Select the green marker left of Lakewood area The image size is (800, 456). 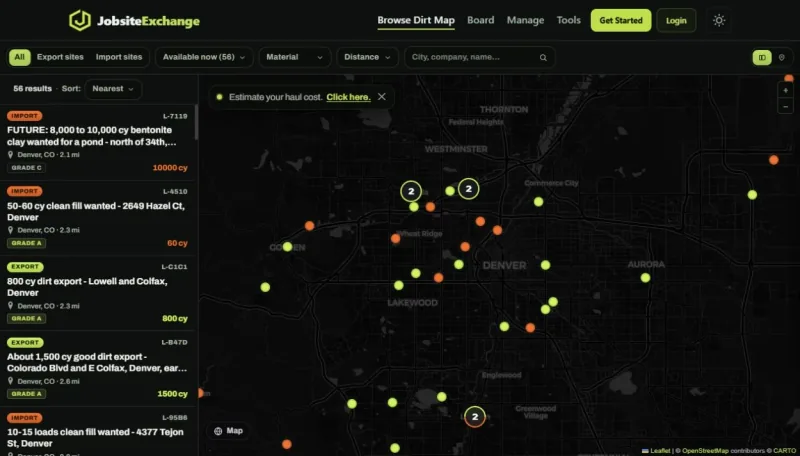point(265,287)
